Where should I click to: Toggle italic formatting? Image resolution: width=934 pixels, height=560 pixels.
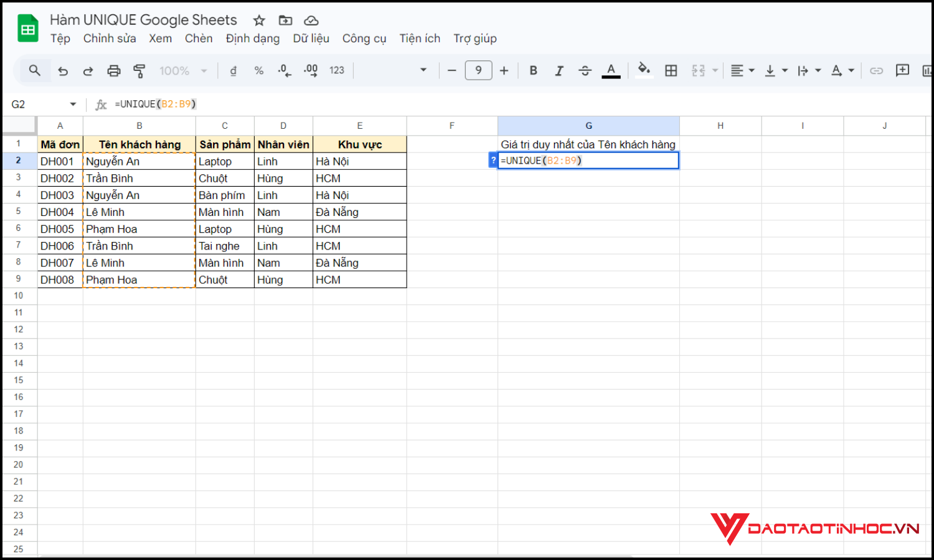(x=559, y=70)
